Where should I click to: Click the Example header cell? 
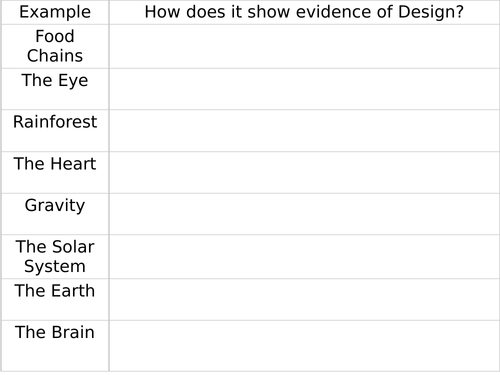click(55, 12)
